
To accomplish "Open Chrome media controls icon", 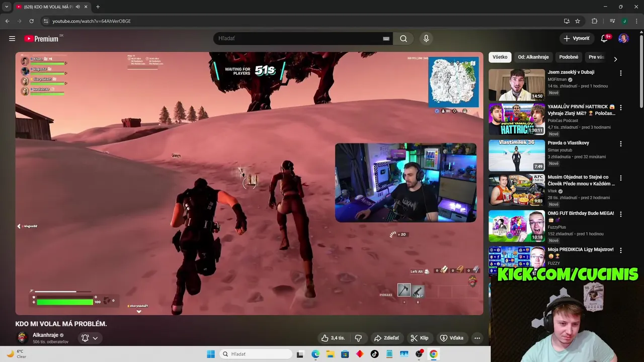I will pos(612,21).
